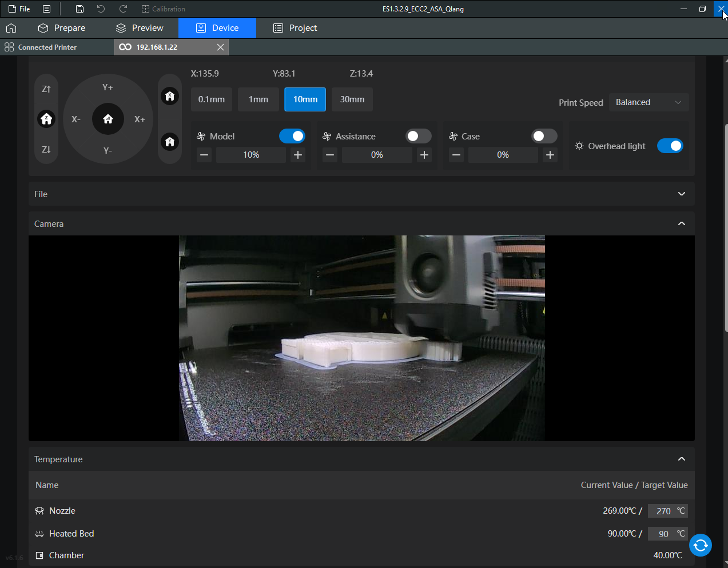The height and width of the screenshot is (568, 728).
Task: Home all axes with center button
Action: [108, 119]
